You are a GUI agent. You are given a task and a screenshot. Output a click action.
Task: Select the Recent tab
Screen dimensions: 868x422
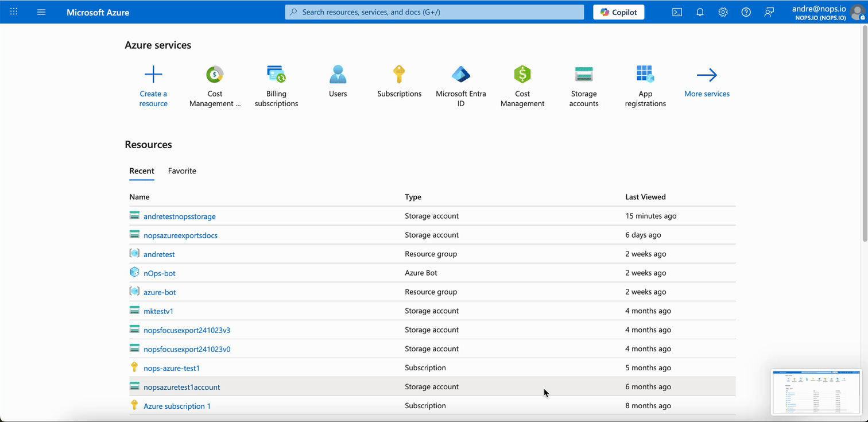[142, 171]
